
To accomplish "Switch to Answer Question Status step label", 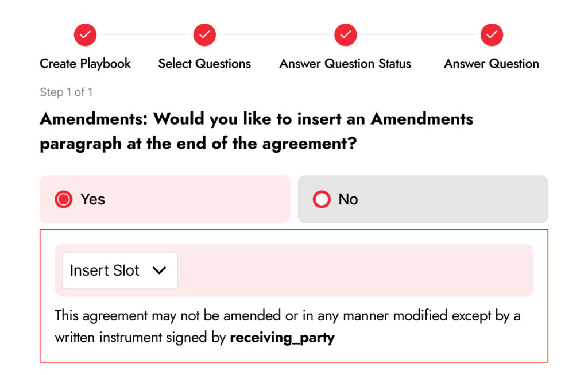I will click(x=345, y=64).
